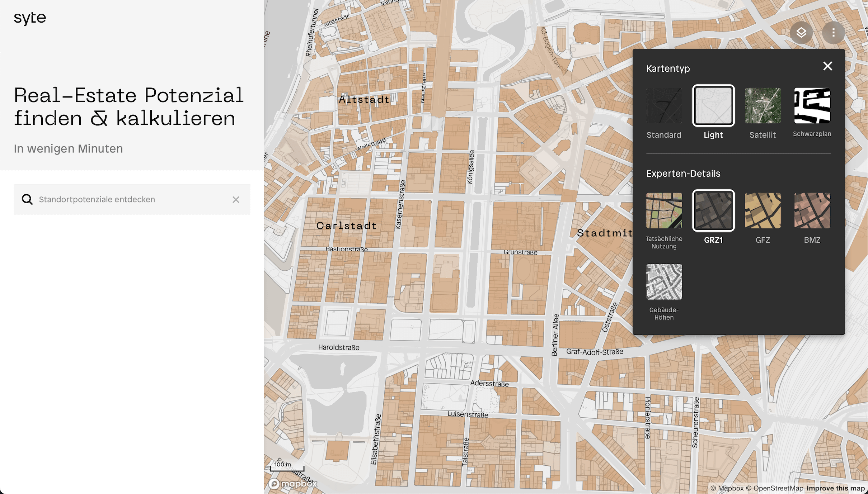Enable Tatsächliche Nutzung expert layer

click(x=664, y=211)
